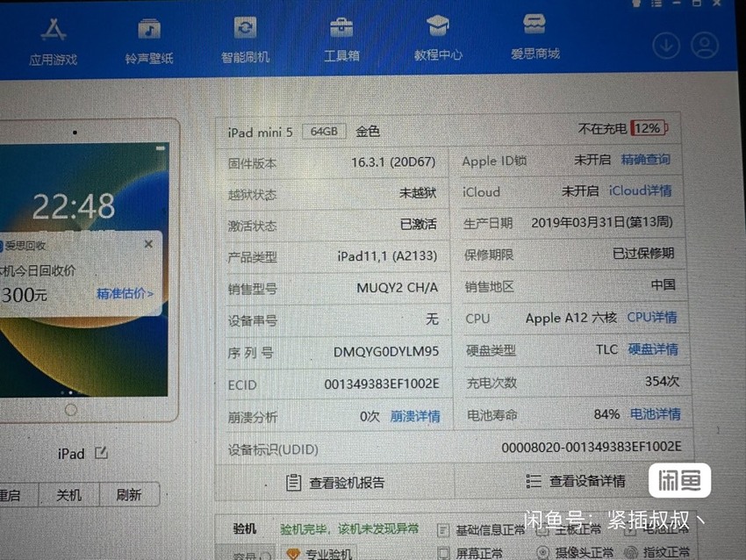This screenshot has width=746, height=560.
Task: Open the 爱思商城 store section
Action: point(534,38)
